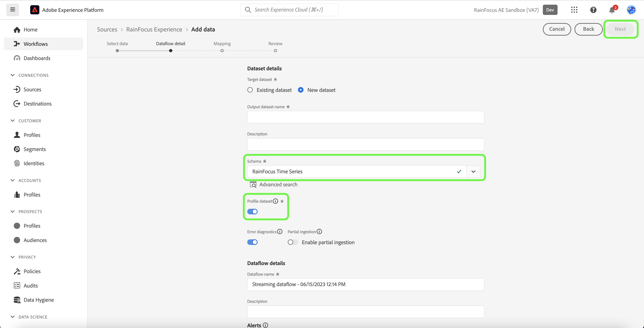
Task: Open the Schema dropdown arrow
Action: tap(473, 172)
